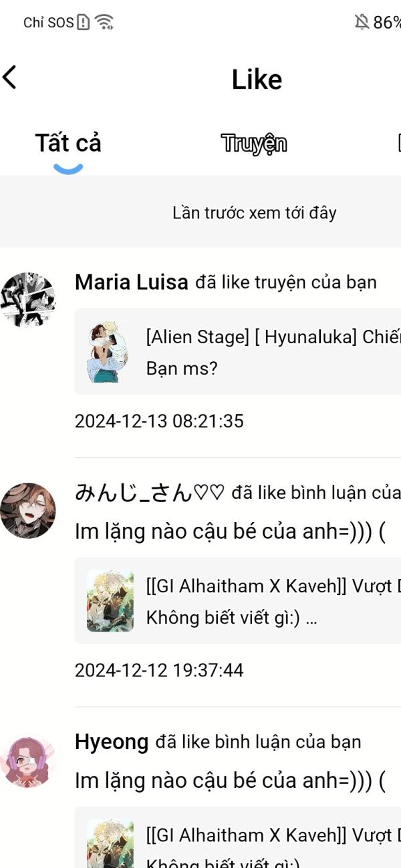
Task: Switch to the Truyện tab
Action: point(254,143)
